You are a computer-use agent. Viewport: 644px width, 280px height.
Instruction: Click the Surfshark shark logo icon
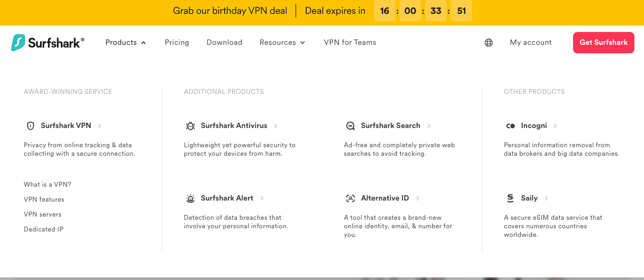coord(19,43)
